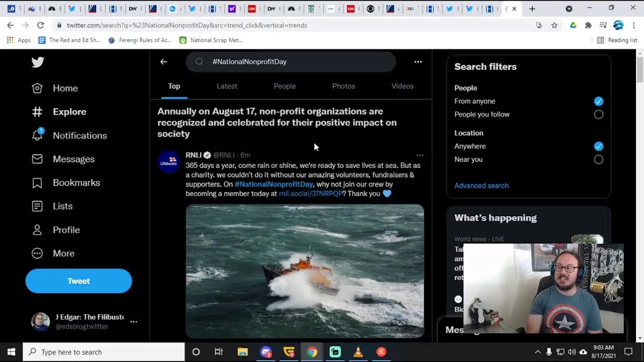Click the Windows taskbar search box
The width and height of the screenshot is (644, 362).
pyautogui.click(x=104, y=352)
